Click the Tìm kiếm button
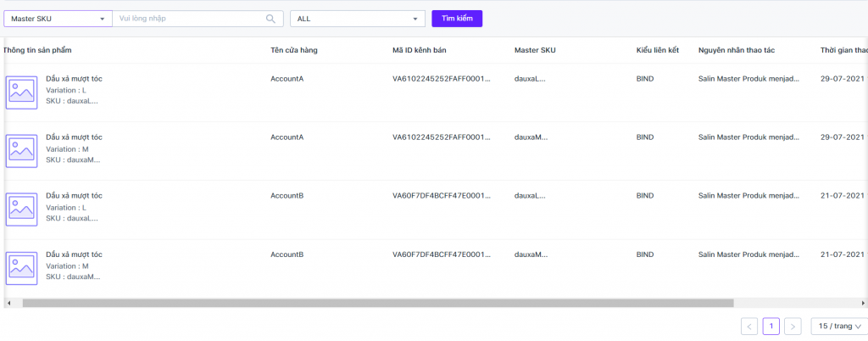This screenshot has height=341, width=868. pyautogui.click(x=457, y=19)
